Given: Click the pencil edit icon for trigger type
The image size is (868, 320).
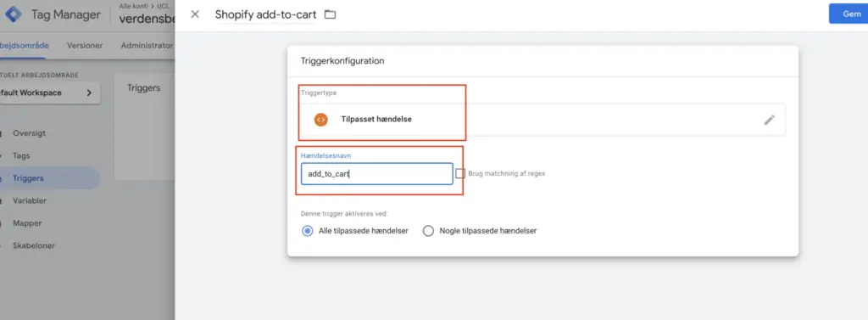Looking at the screenshot, I should point(770,120).
